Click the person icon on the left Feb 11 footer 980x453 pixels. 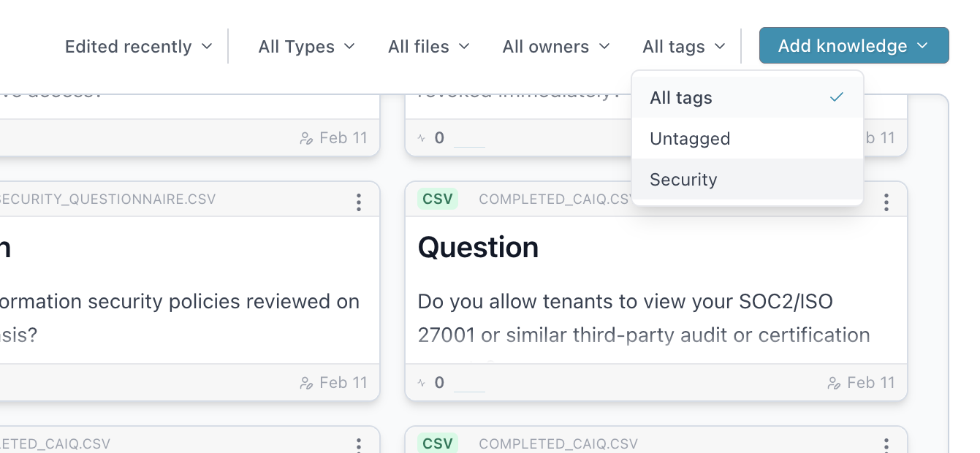[308, 381]
